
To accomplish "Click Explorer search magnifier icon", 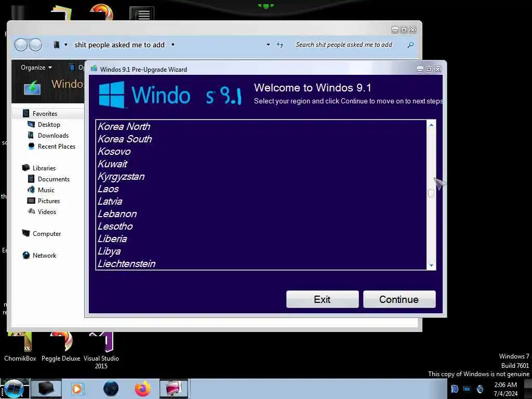I will click(410, 45).
